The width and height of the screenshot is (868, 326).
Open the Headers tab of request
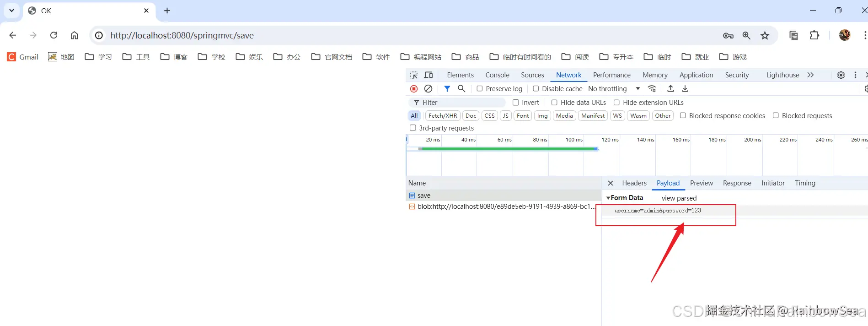point(634,183)
